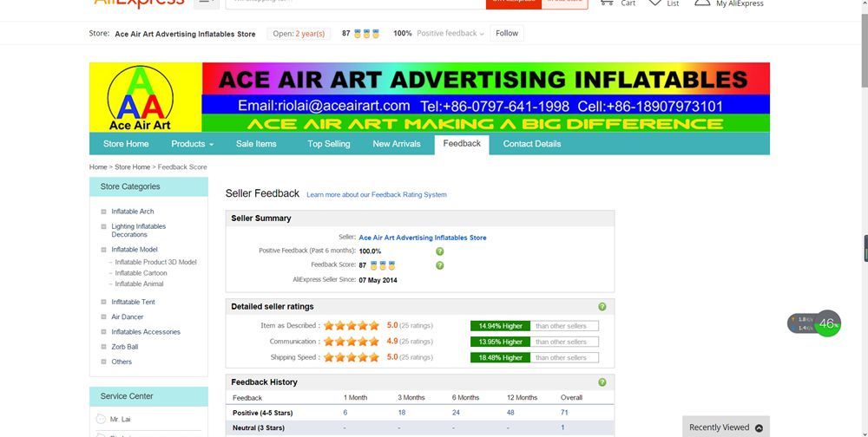Viewport: 868px width, 437px height.
Task: Click the green 46% speed widget
Action: pos(827,323)
